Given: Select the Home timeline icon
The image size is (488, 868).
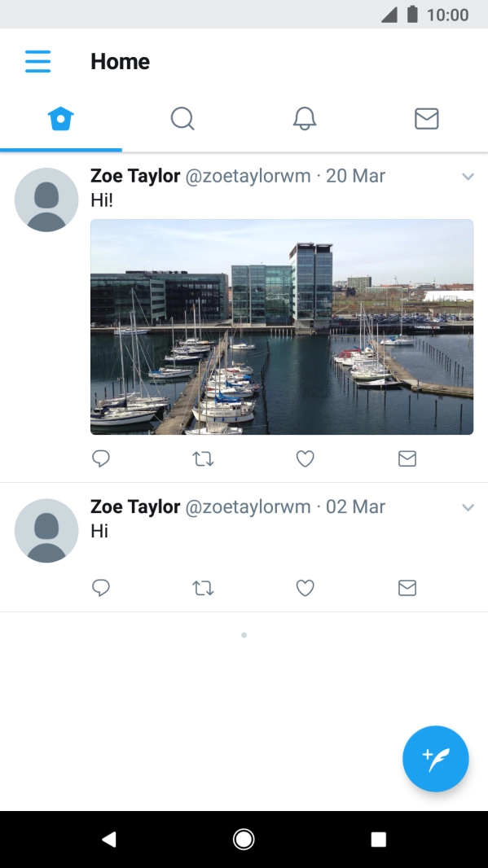Looking at the screenshot, I should [x=60, y=118].
